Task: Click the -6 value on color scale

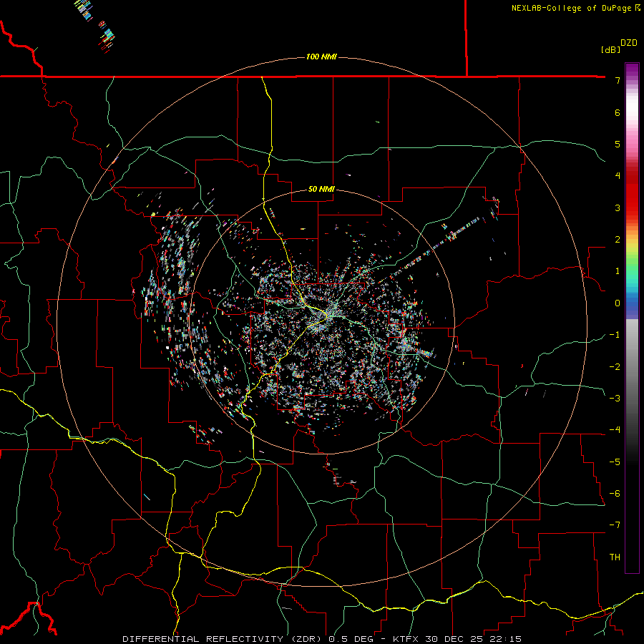Action: (615, 494)
